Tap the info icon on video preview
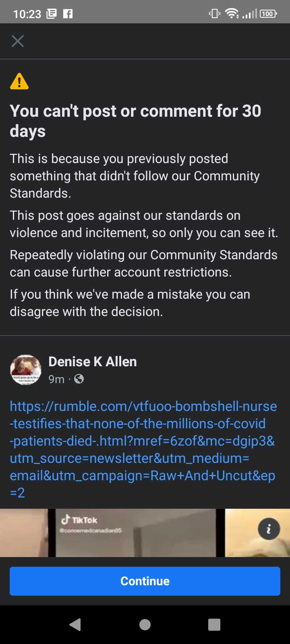 pos(269,529)
